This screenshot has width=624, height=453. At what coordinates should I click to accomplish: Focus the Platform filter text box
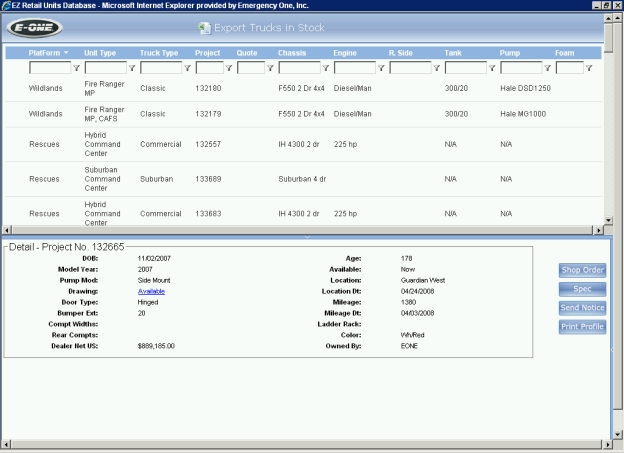point(50,68)
